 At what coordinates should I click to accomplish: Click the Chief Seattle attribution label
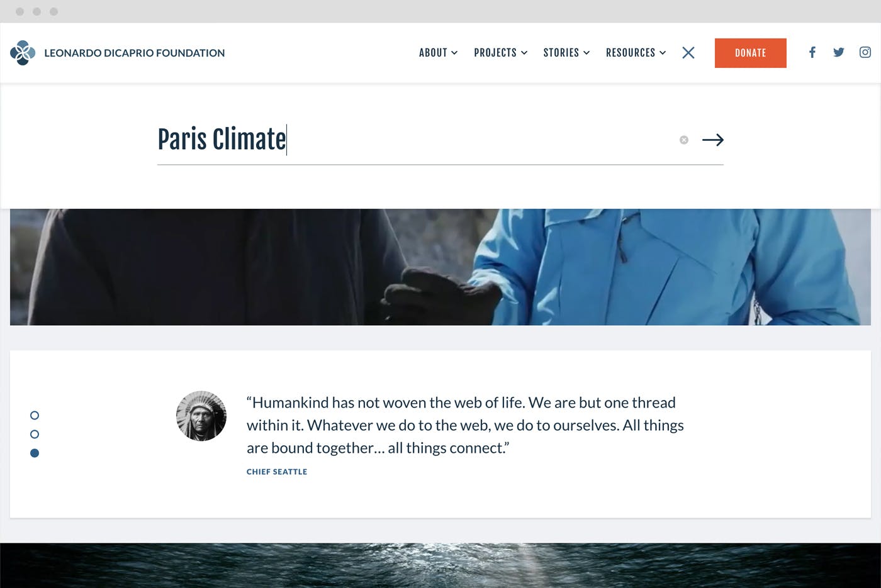click(277, 472)
